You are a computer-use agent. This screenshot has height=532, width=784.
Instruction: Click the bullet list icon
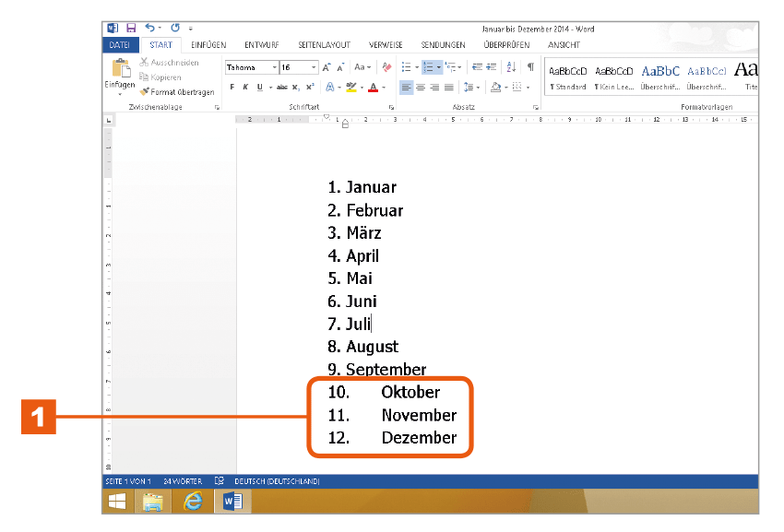tap(407, 67)
